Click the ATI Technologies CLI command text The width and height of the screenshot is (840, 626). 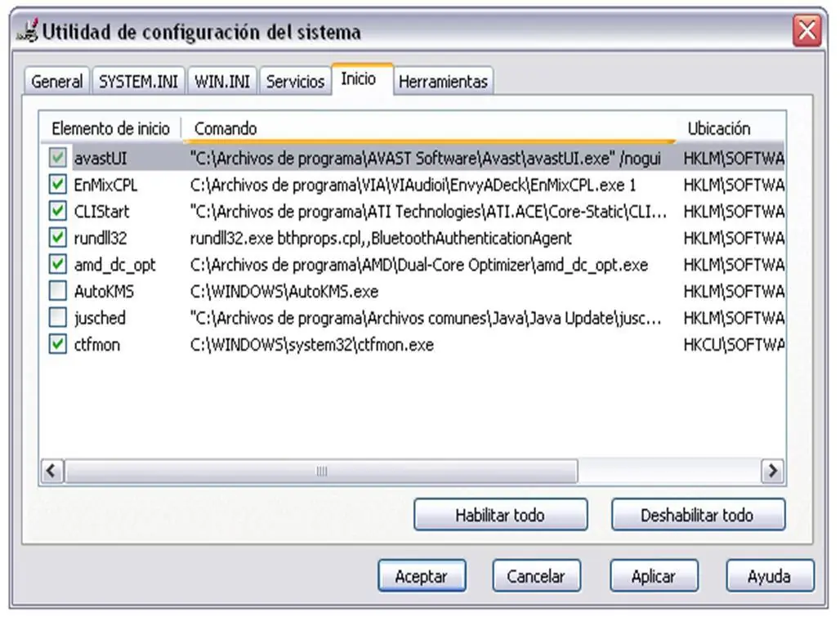[x=428, y=212]
